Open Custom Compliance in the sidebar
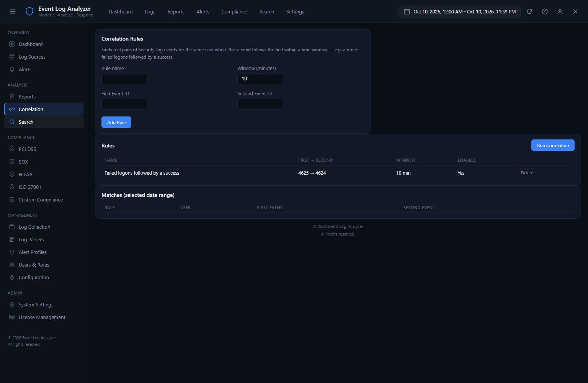This screenshot has height=383, width=588. (x=44, y=200)
